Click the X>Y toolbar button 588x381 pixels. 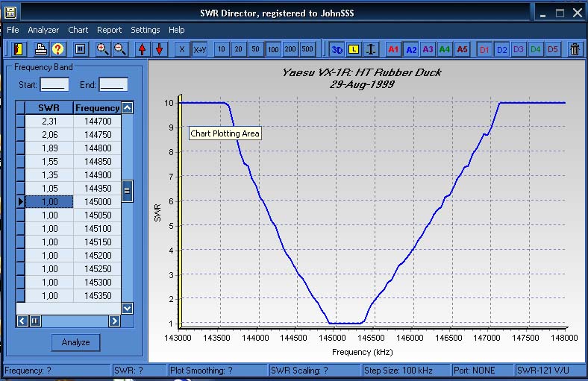click(x=199, y=49)
